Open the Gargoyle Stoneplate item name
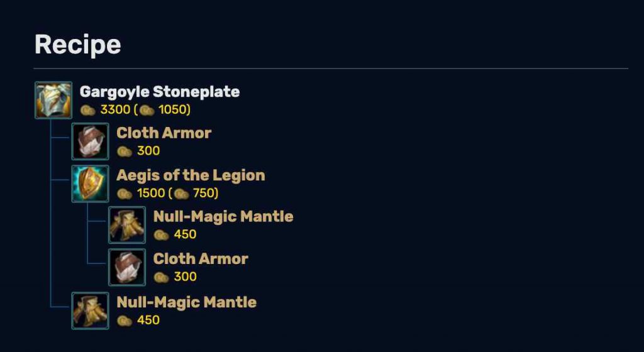The image size is (644, 352). click(x=160, y=92)
